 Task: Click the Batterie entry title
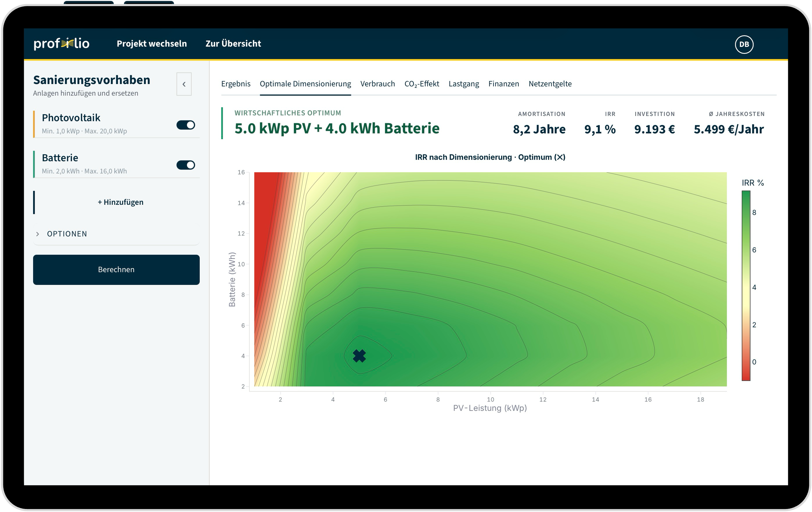pyautogui.click(x=60, y=158)
